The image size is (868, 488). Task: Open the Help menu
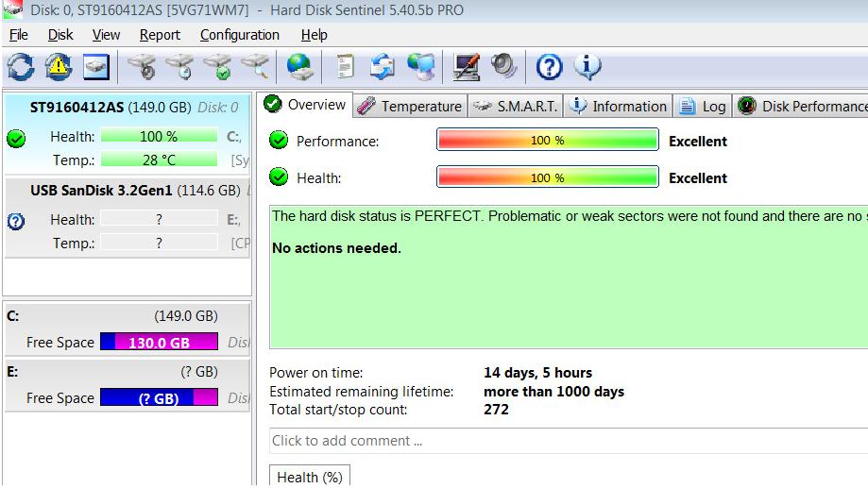pyautogui.click(x=314, y=35)
